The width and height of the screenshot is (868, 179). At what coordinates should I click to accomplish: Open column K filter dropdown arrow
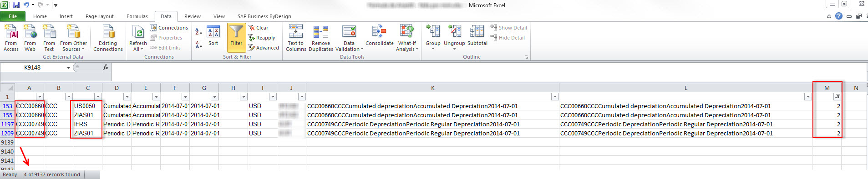point(555,97)
